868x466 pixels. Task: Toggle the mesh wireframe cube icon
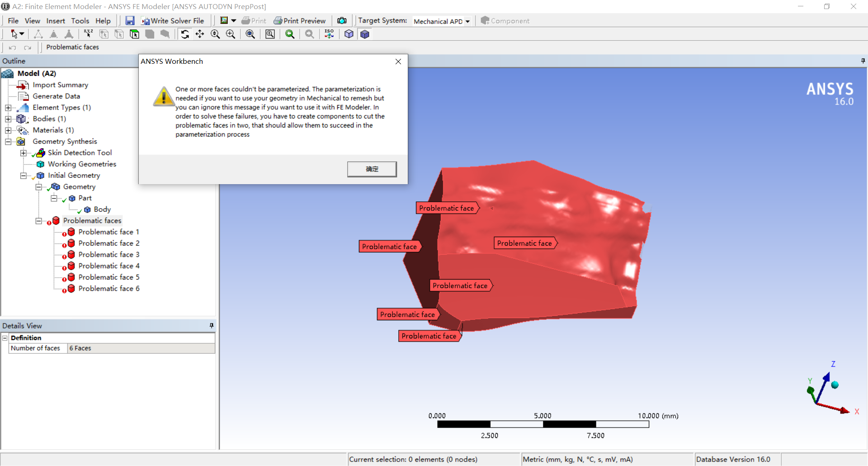(365, 34)
